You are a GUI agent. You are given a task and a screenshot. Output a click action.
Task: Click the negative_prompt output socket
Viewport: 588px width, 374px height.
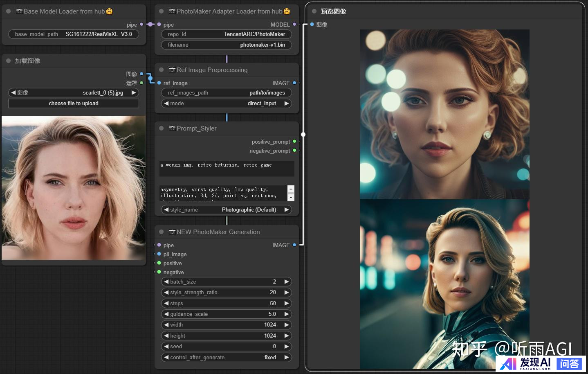pos(294,151)
